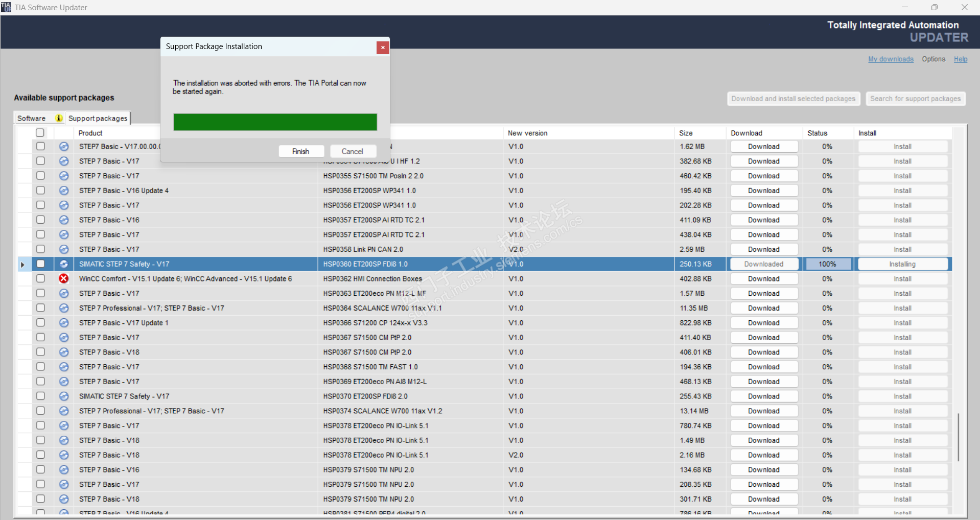Click the update icon for HSP0368 S71500 TM FAST
This screenshot has height=520, width=980.
(x=64, y=367)
